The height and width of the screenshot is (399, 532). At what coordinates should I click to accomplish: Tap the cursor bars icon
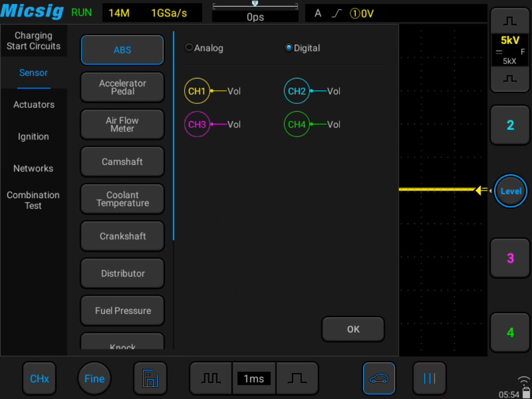(x=429, y=378)
